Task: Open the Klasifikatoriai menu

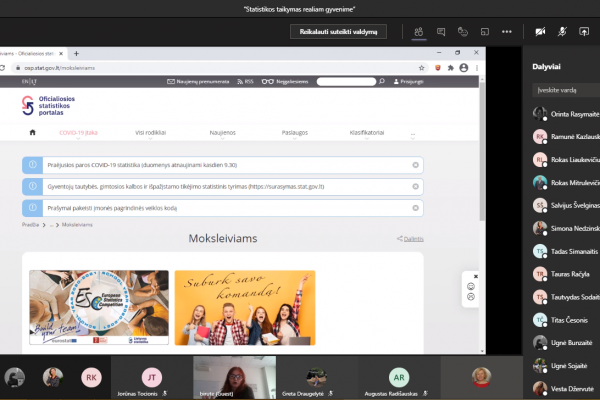Action: click(x=367, y=133)
